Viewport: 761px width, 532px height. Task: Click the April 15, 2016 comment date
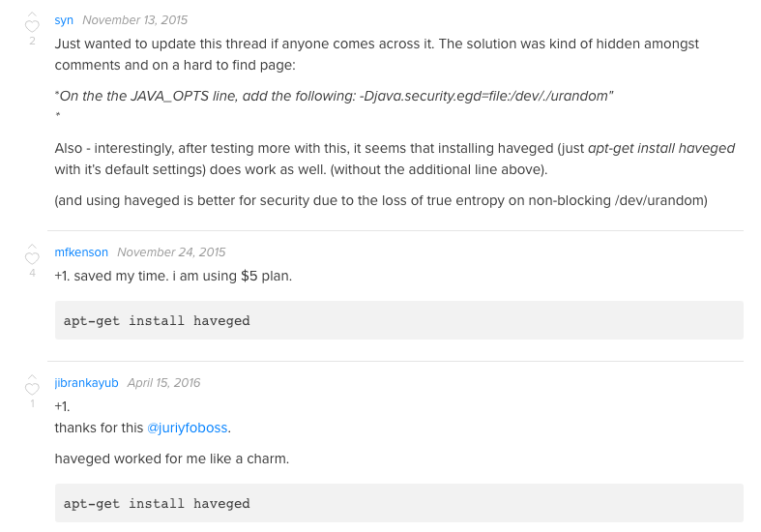[163, 383]
